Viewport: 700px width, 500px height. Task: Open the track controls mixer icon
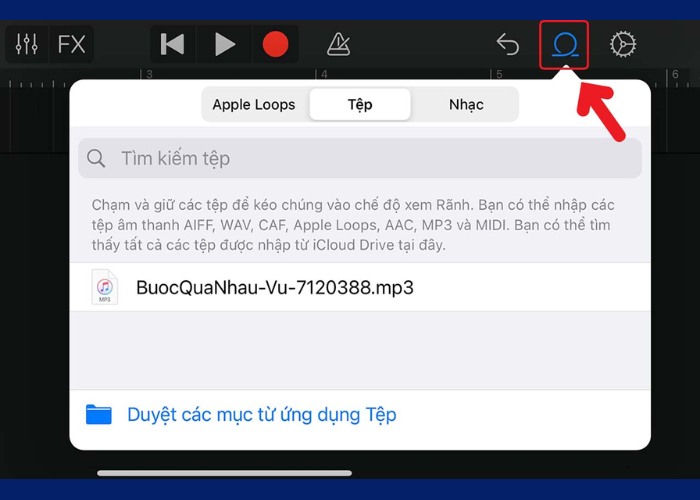pyautogui.click(x=26, y=44)
